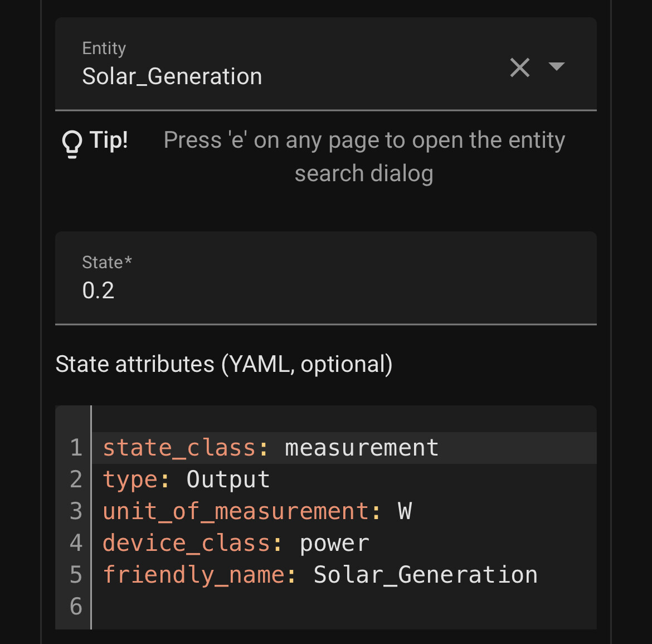The width and height of the screenshot is (652, 644).
Task: Clear the Solar_Generation entity selection
Action: point(519,67)
